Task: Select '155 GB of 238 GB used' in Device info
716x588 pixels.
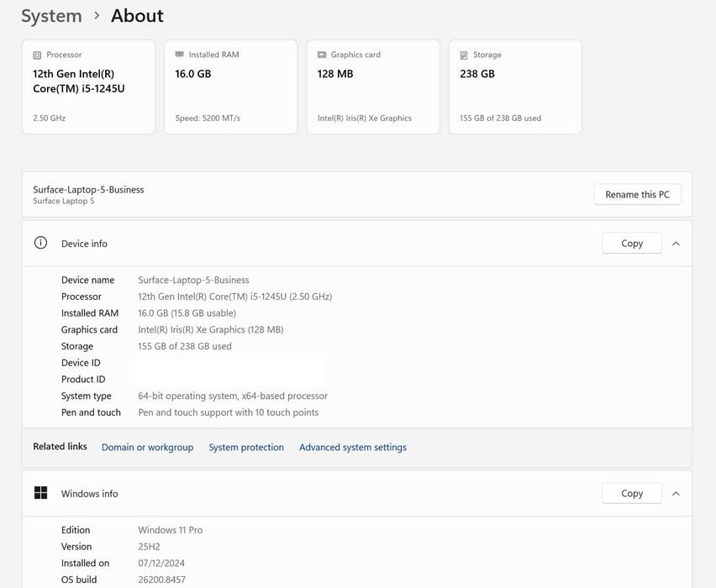Action: click(185, 346)
